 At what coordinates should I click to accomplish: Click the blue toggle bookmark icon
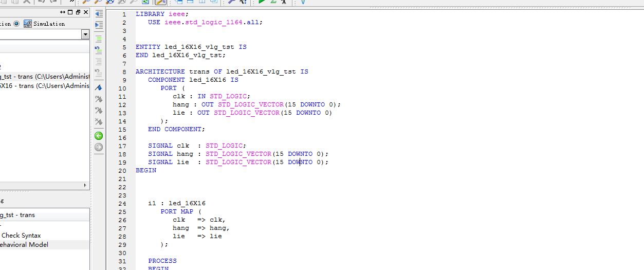[99, 87]
